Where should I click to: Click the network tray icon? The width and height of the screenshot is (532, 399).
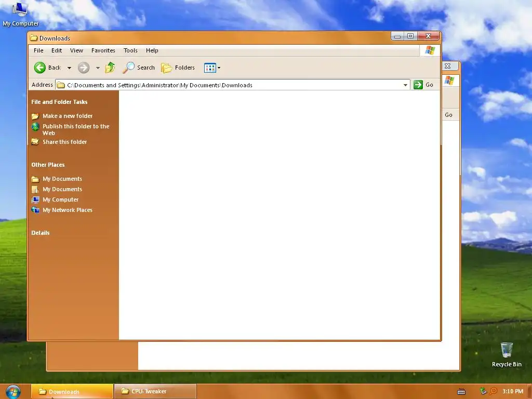coord(483,391)
